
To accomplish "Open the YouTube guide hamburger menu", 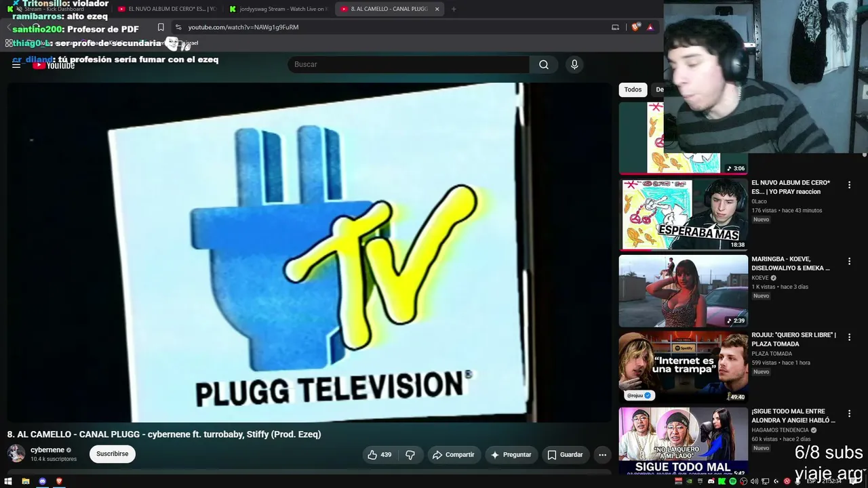I will coord(16,65).
